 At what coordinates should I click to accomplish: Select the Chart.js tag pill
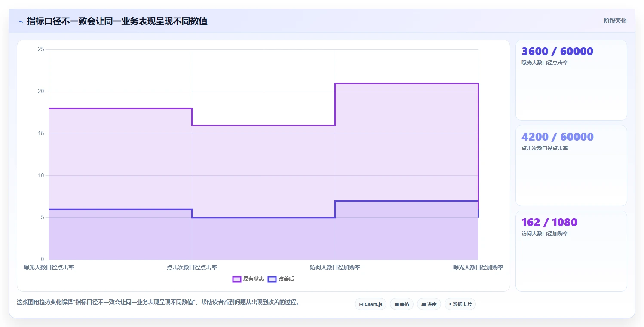coord(371,304)
